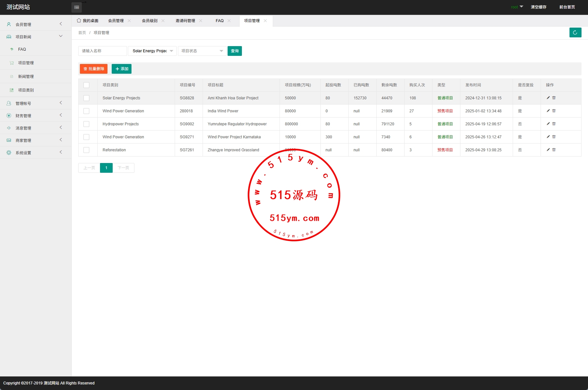Screen dimensions: 588x390
Task: Open the 项目状态 status dropdown
Action: click(x=202, y=51)
